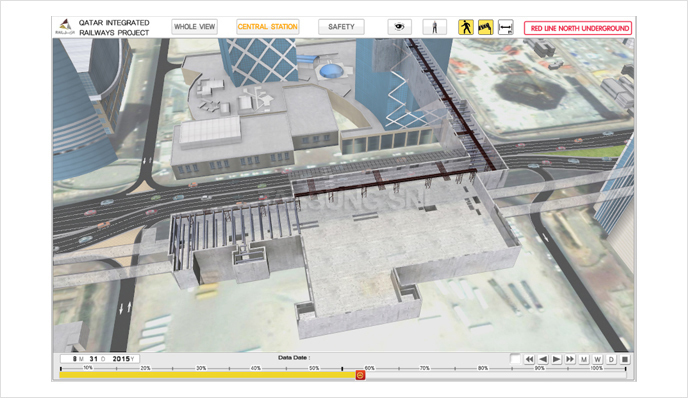The image size is (688, 398).
Task: Toggle the yellow barrier fence icon
Action: pyautogui.click(x=486, y=27)
